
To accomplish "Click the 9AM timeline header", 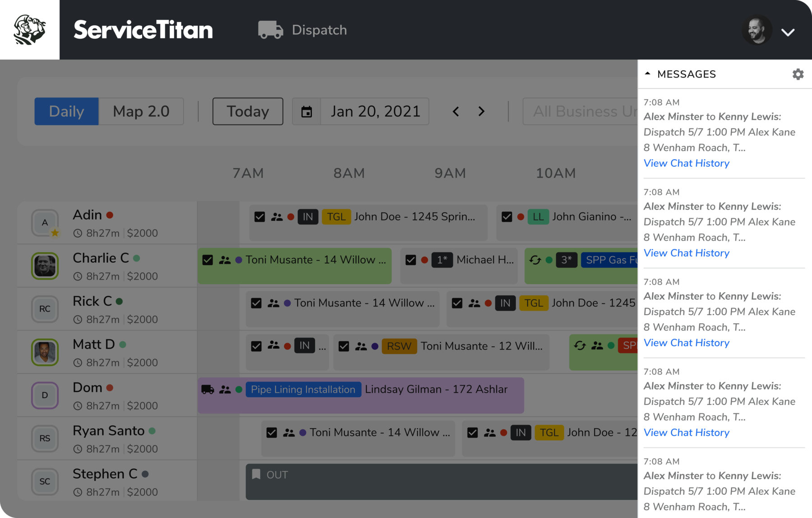I will pos(450,173).
